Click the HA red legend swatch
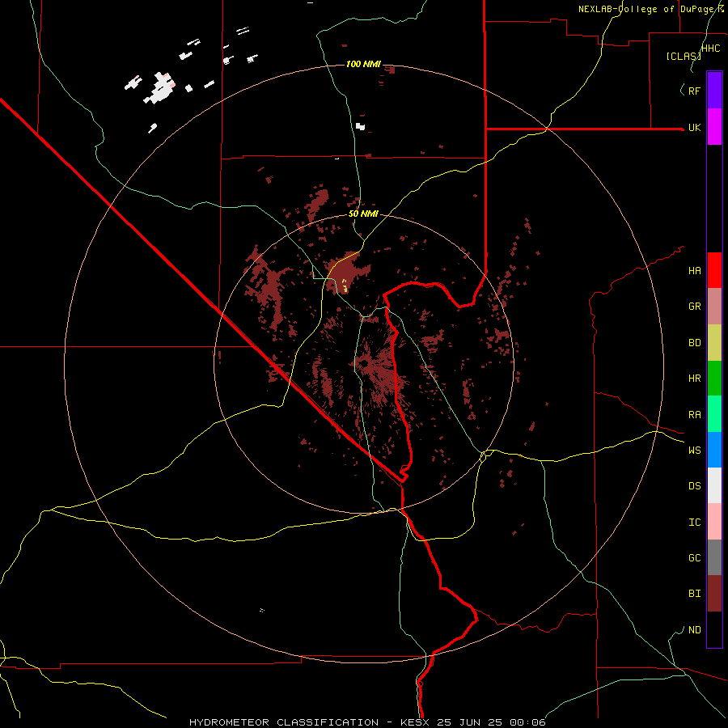This screenshot has width=728, height=728. pyautogui.click(x=714, y=270)
